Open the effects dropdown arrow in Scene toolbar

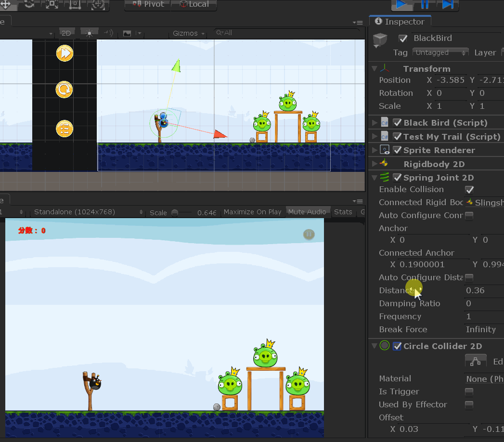139,33
